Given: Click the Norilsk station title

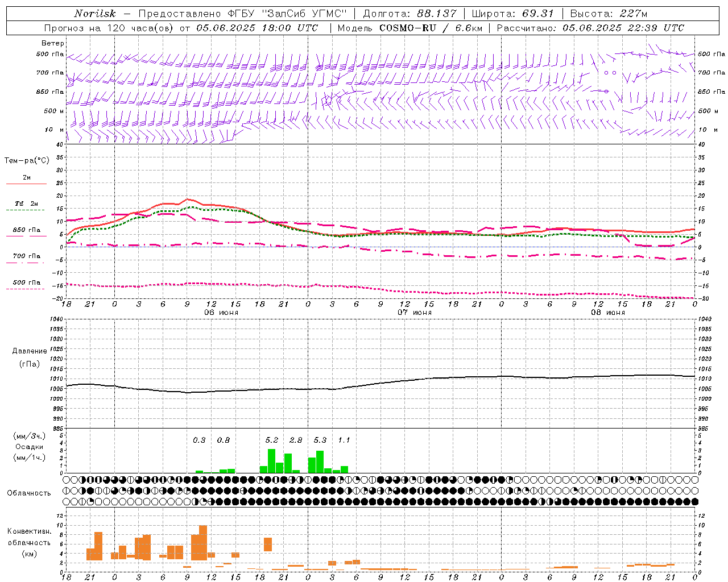Looking at the screenshot, I should click(x=95, y=14).
